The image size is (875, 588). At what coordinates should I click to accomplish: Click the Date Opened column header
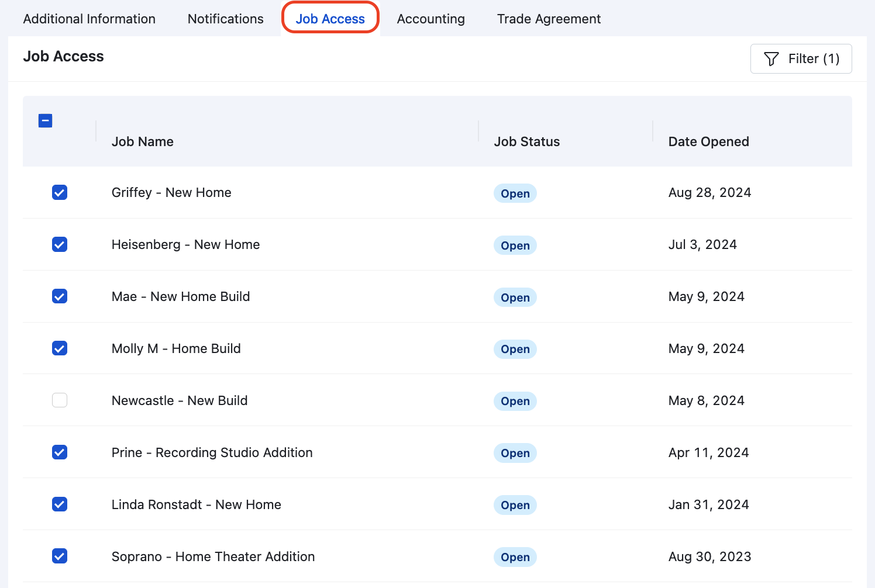point(709,141)
